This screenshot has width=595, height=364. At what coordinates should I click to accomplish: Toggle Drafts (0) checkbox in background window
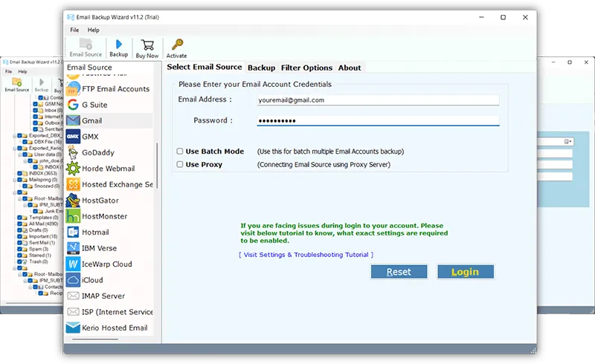20,230
